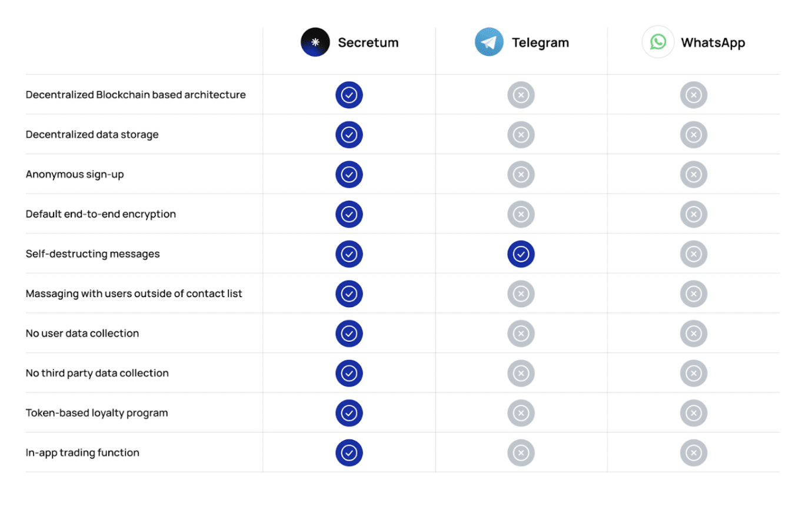Image resolution: width=812 pixels, height=506 pixels.
Task: Click WhatsApp's cross for Token-based loyalty program
Action: [693, 413]
